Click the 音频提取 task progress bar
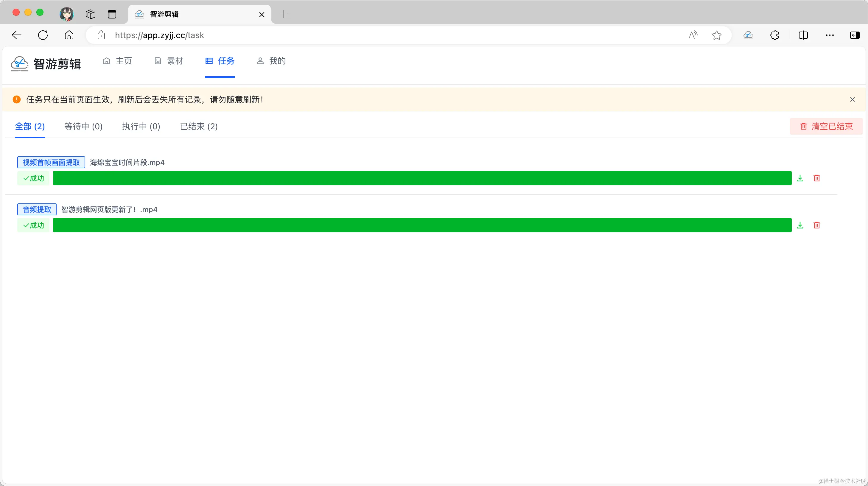Image resolution: width=868 pixels, height=486 pixels. [422, 225]
